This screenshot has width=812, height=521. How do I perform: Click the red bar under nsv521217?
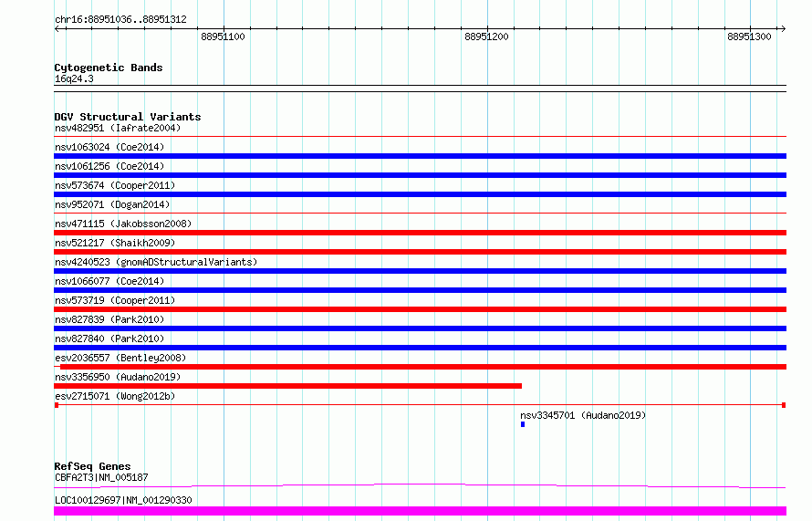click(420, 252)
